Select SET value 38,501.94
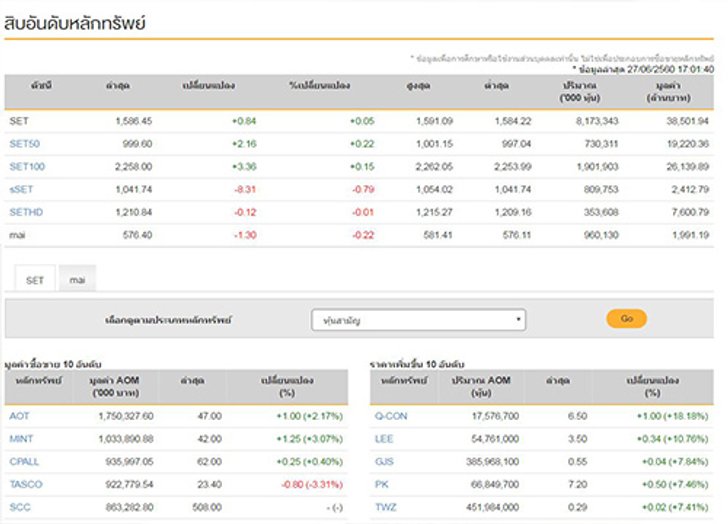728x524 pixels. [688, 121]
